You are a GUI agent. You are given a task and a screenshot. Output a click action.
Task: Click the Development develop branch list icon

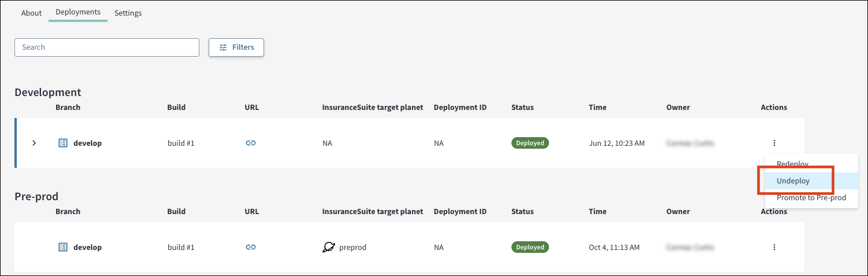(64, 143)
